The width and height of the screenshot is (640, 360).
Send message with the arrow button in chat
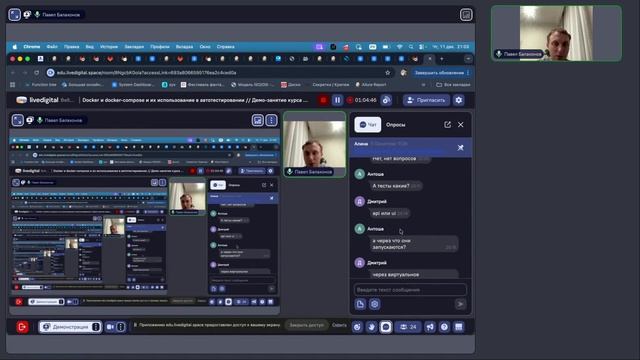(460, 304)
